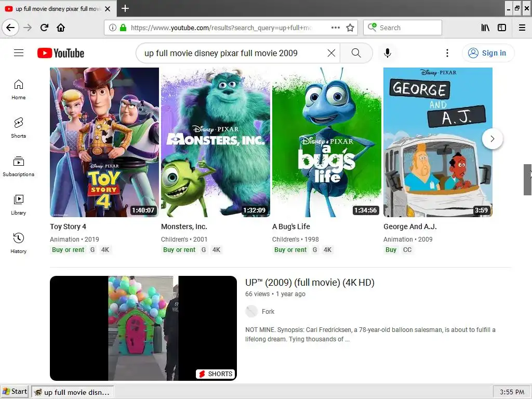
Task: Open Toy Story 4 title link
Action: [68, 227]
